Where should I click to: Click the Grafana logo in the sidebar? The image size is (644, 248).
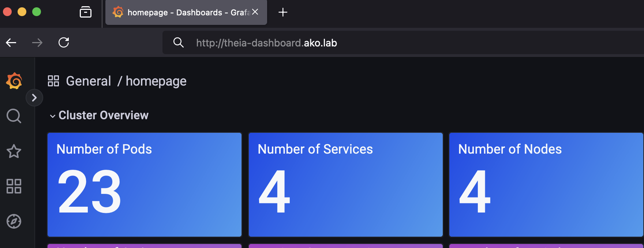[14, 81]
